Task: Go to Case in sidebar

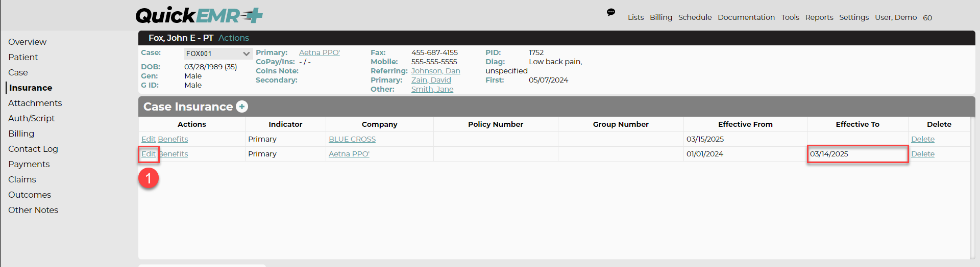Action: [x=18, y=72]
